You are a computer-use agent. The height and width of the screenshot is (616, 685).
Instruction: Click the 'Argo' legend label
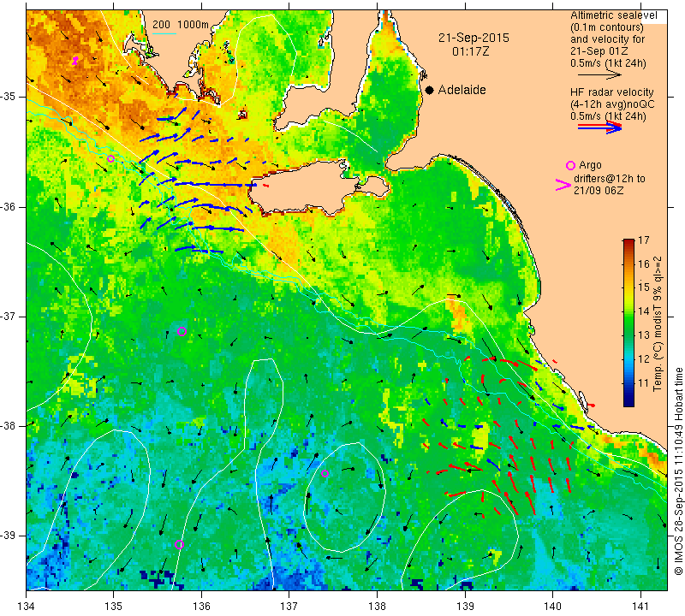(590, 165)
